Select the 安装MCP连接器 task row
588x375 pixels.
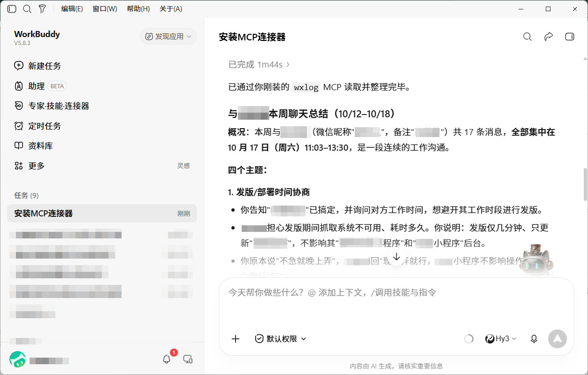click(x=102, y=213)
